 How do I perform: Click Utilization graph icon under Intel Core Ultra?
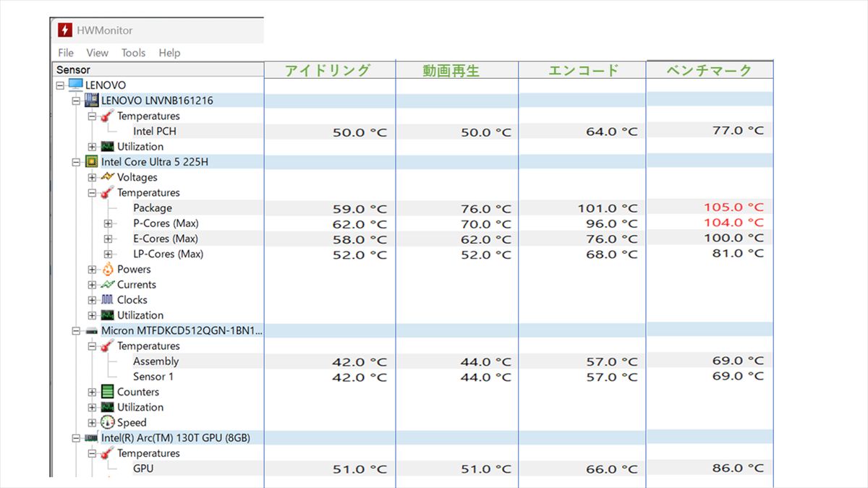107,315
